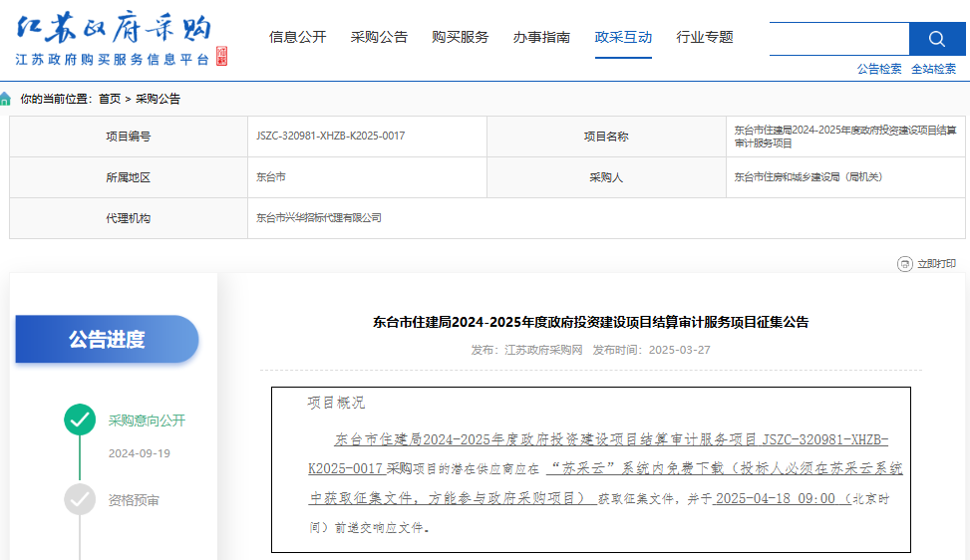Click the 项目编号 table label
970x560 pixels.
(x=128, y=137)
